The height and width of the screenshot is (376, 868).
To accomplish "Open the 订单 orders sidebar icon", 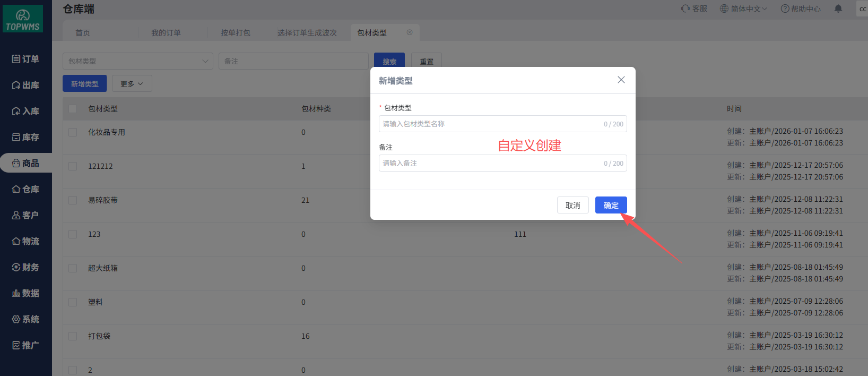I will coord(16,59).
